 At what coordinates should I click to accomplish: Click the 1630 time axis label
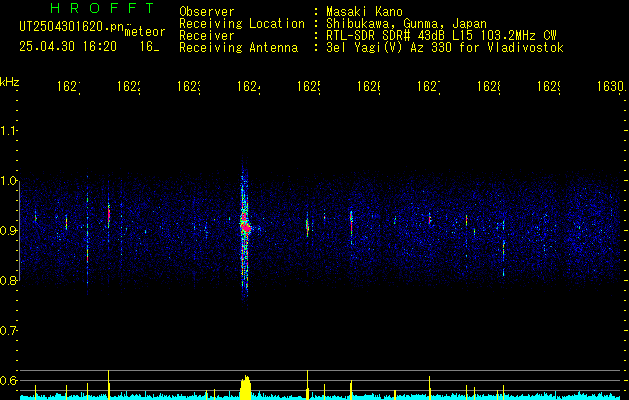(611, 87)
